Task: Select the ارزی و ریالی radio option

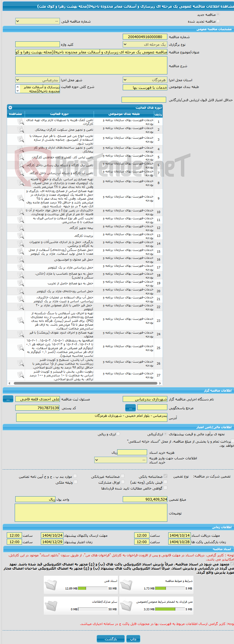Action: click(118, 434)
